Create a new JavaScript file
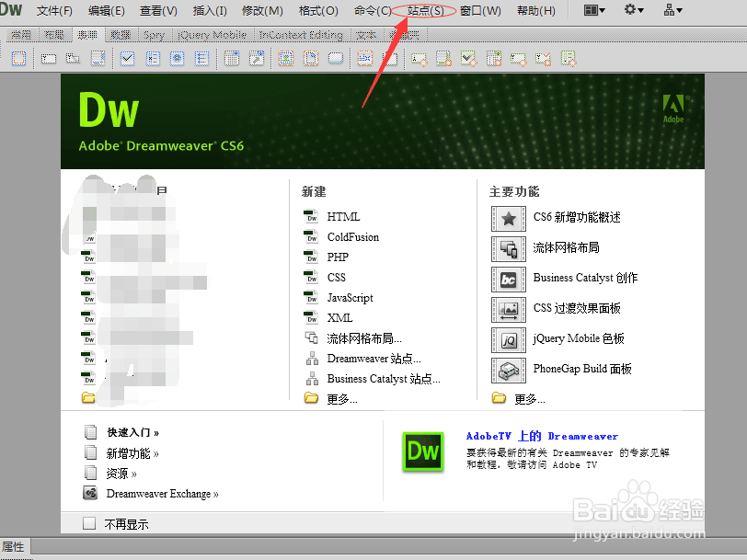 coord(351,298)
